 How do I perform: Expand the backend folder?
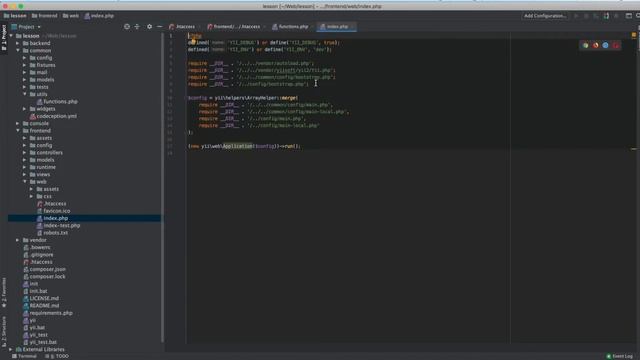[x=18, y=43]
